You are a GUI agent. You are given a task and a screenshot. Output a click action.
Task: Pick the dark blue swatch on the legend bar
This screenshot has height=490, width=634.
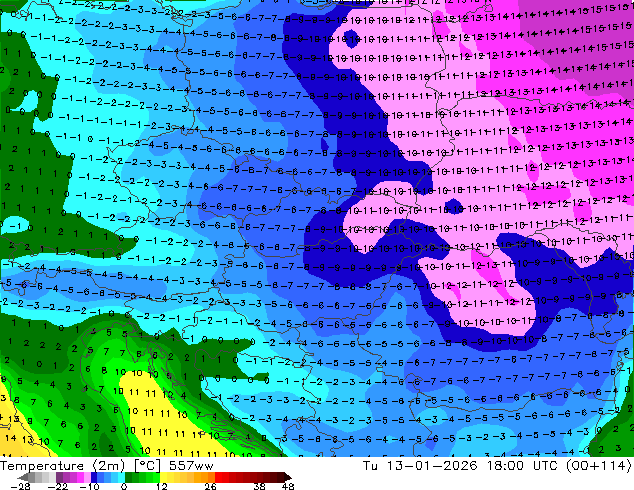tap(94, 477)
